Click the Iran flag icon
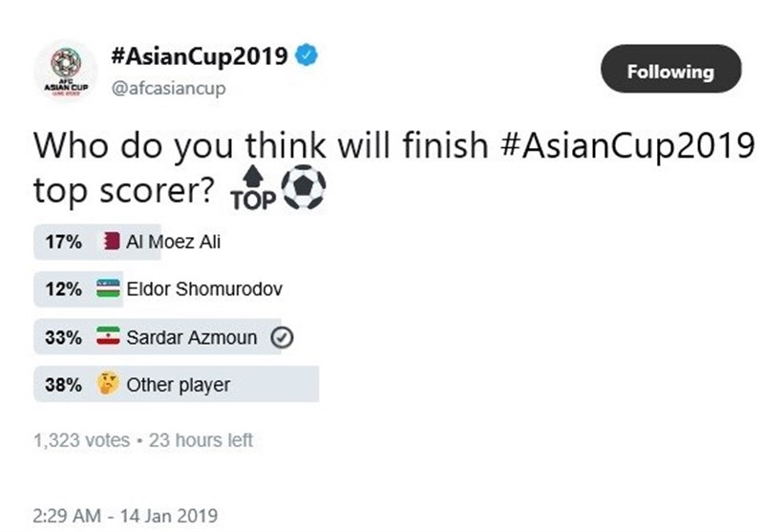Image resolution: width=764 pixels, height=532 pixels. point(108,337)
